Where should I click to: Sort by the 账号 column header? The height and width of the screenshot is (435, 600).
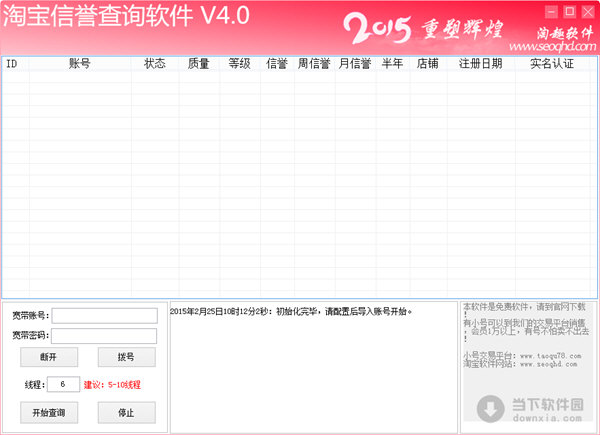pyautogui.click(x=80, y=64)
